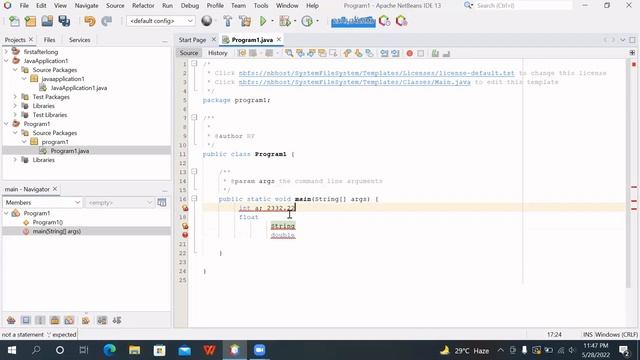Click the Last Edit icon in editor toolbar
Image resolution: width=640 pixels, height=360 pixels.
(x=242, y=53)
